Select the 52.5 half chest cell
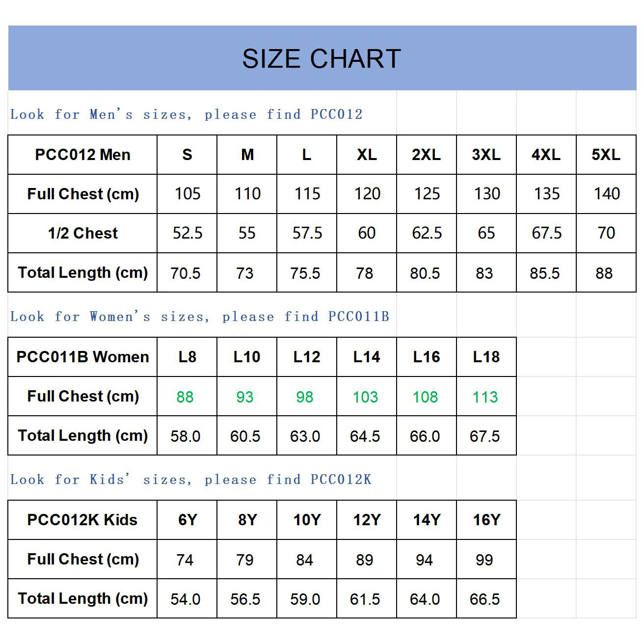This screenshot has height=644, width=644. tap(187, 233)
